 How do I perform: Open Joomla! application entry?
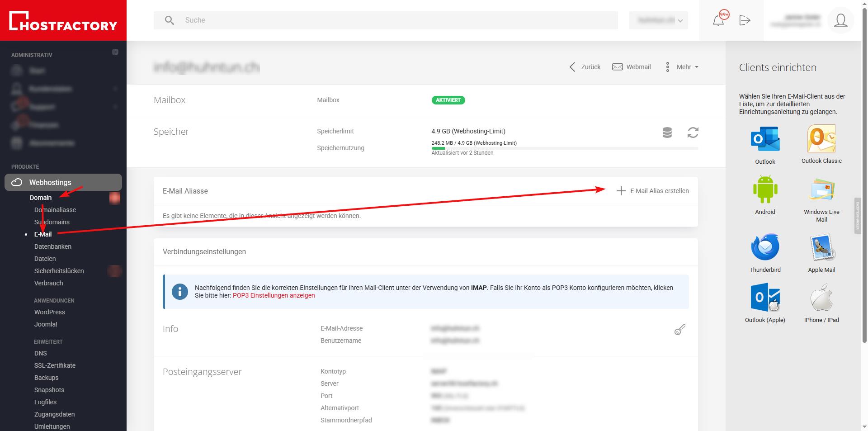point(46,324)
